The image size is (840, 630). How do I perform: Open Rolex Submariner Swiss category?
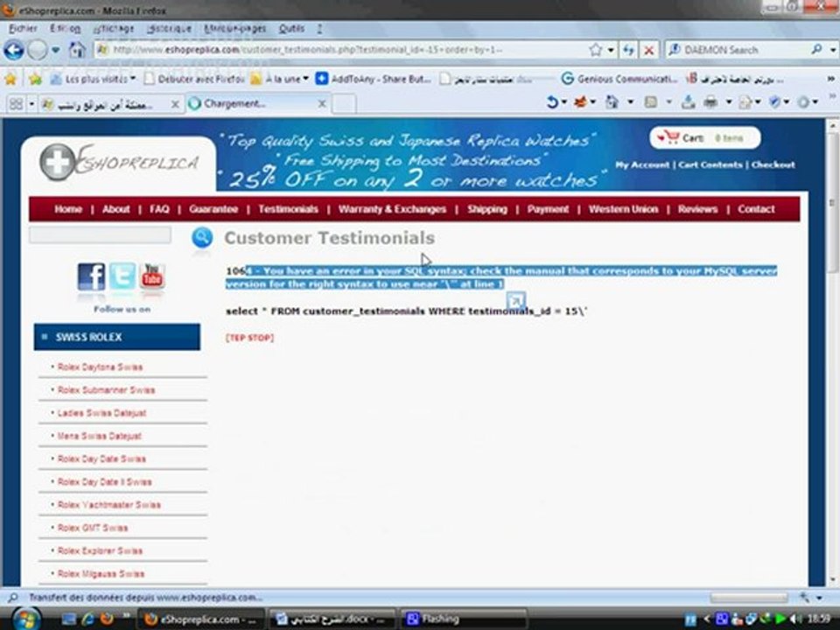tap(106, 390)
